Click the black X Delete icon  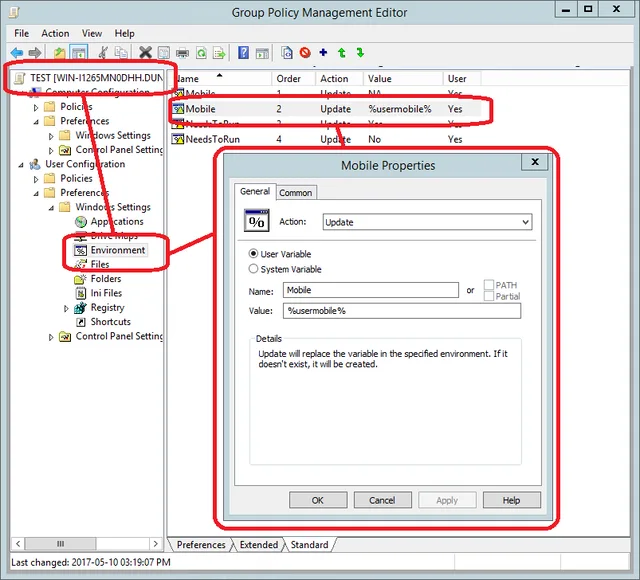click(x=145, y=53)
